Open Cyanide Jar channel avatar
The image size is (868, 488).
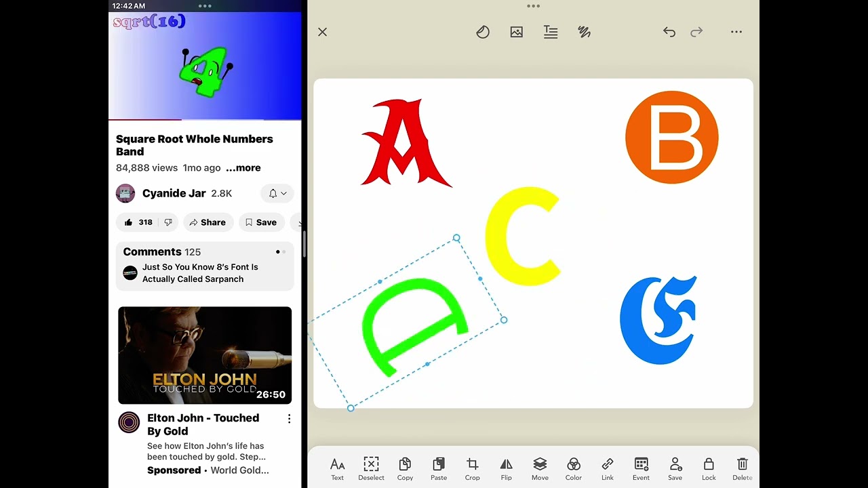[125, 193]
